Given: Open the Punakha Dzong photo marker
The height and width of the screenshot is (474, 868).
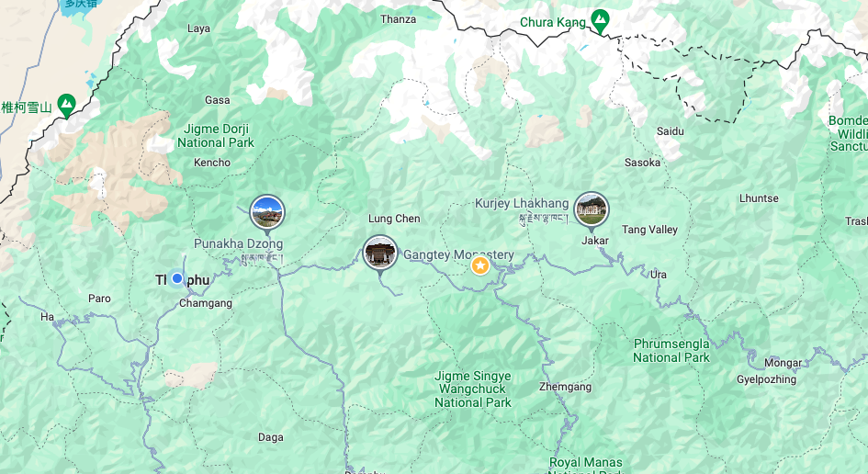Looking at the screenshot, I should [267, 212].
